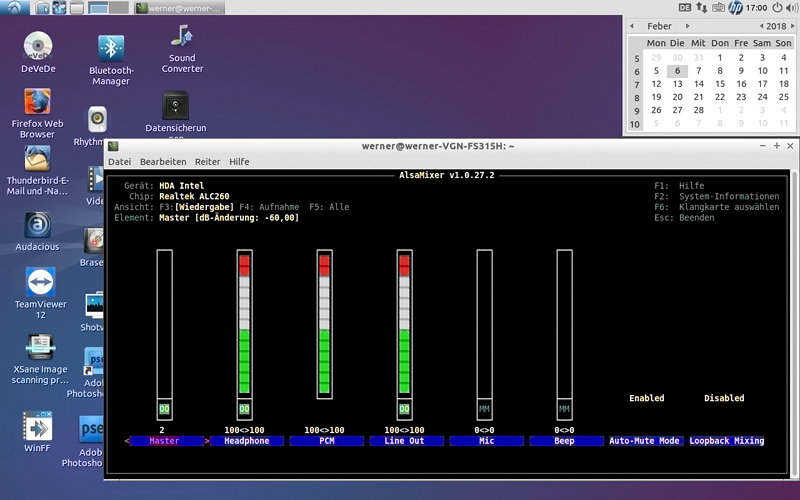800x500 pixels.
Task: Open the Bearbeiten menu
Action: pyautogui.click(x=163, y=162)
